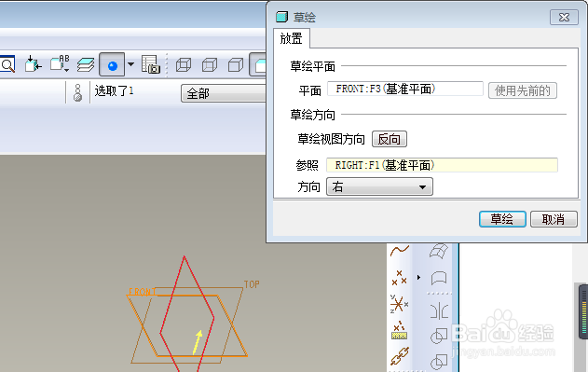This screenshot has height=372, width=588.
Task: Open the layers stack icon
Action: (86, 64)
